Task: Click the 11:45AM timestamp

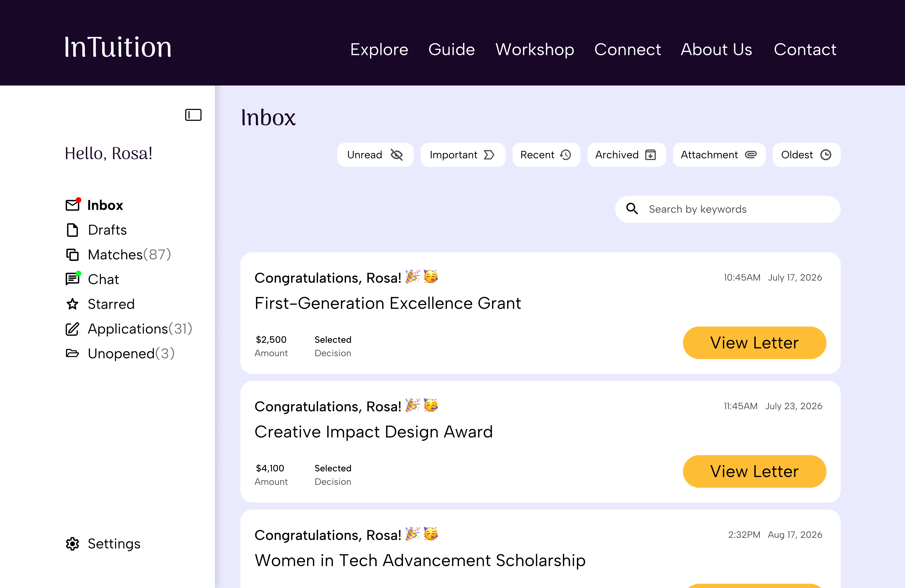Action: click(x=740, y=406)
